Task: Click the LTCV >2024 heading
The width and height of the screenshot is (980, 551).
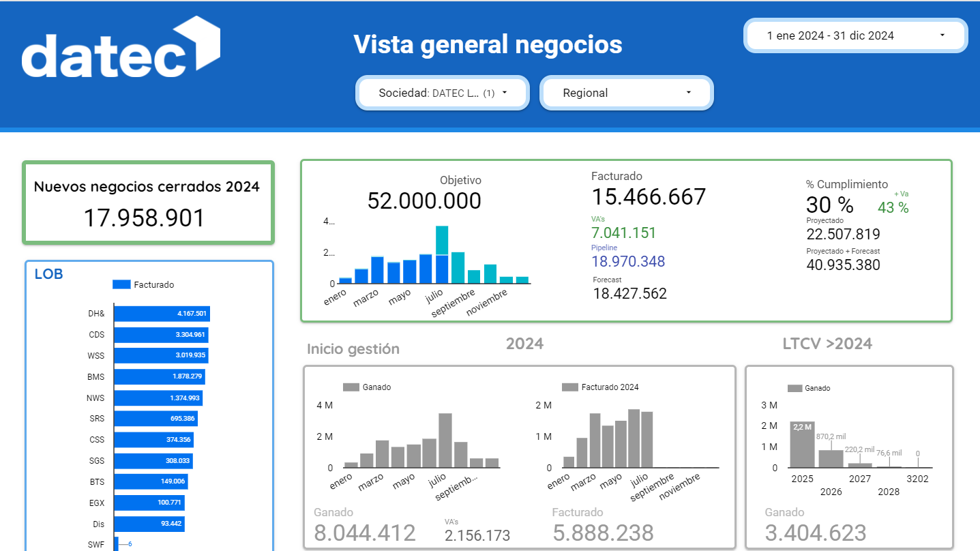Action: coord(827,344)
